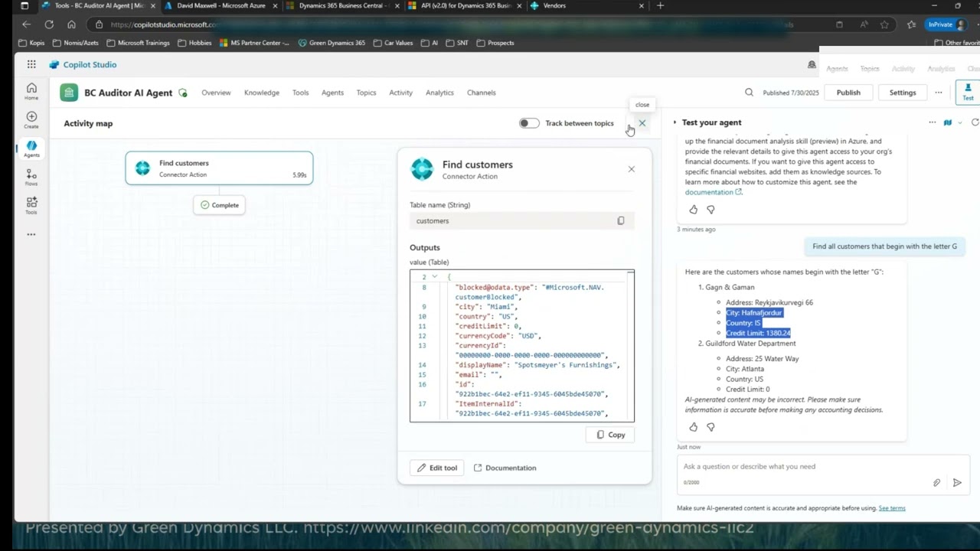This screenshot has height=551, width=980.
Task: Open the Documentation link in details panel
Action: pyautogui.click(x=505, y=468)
